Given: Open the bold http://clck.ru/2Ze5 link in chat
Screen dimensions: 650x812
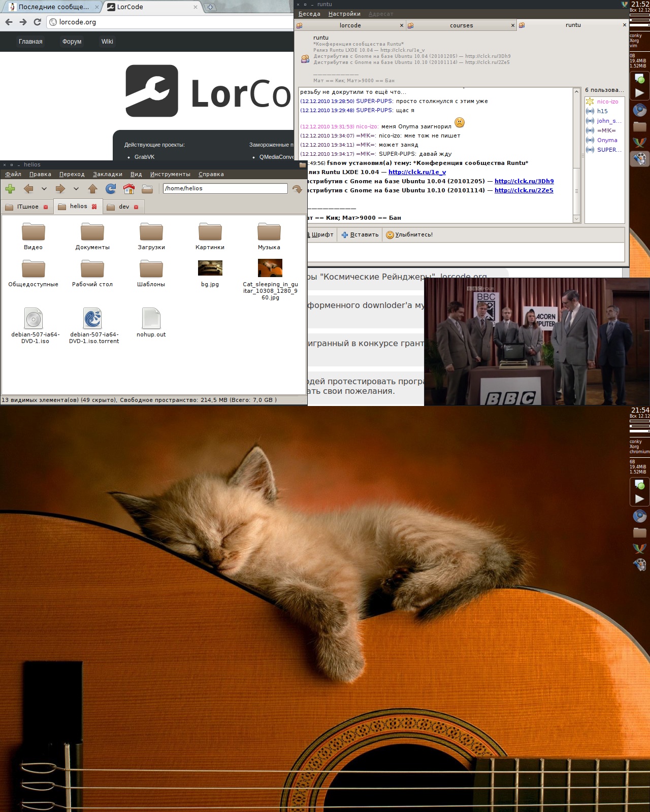Looking at the screenshot, I should 524,190.
